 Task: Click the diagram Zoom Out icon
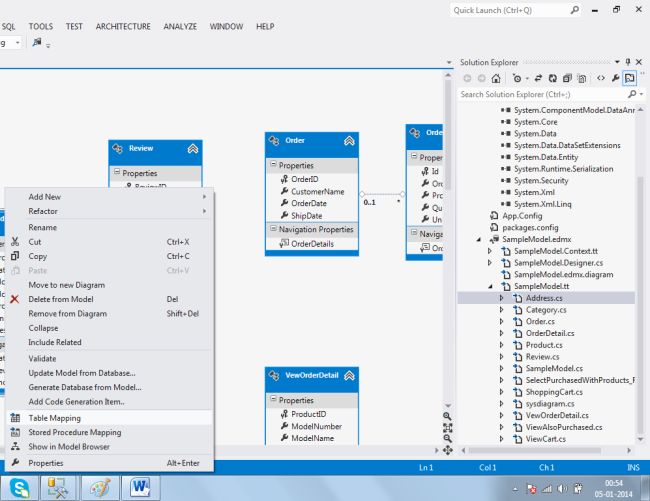tap(447, 438)
